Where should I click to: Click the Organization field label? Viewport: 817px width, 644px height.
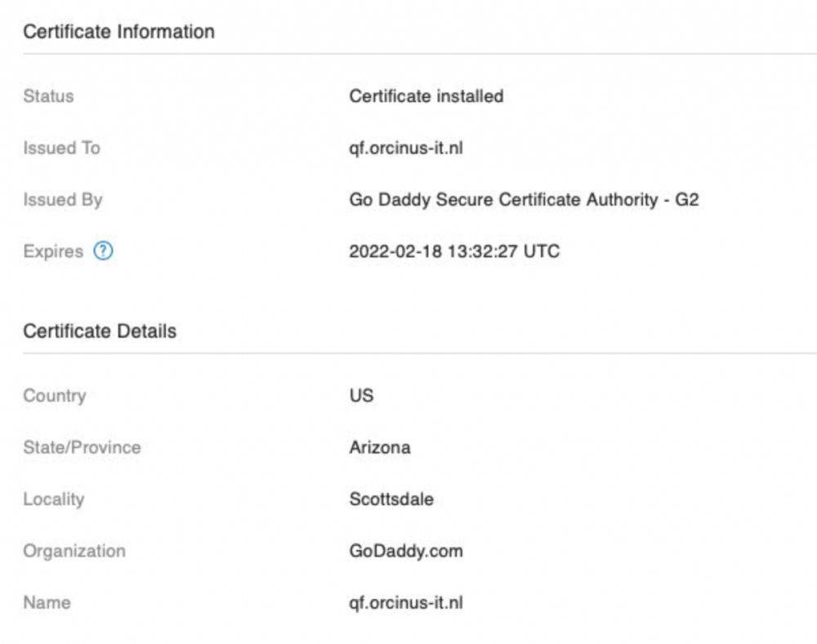tap(74, 551)
